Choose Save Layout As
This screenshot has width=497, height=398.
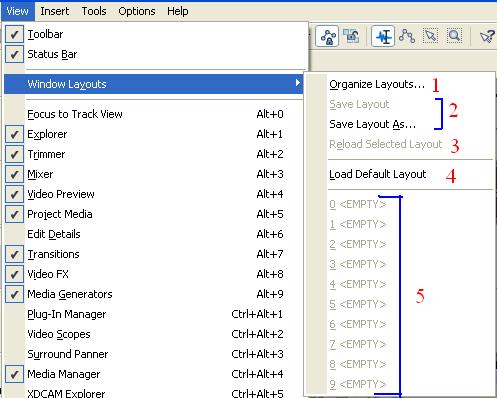tap(373, 124)
